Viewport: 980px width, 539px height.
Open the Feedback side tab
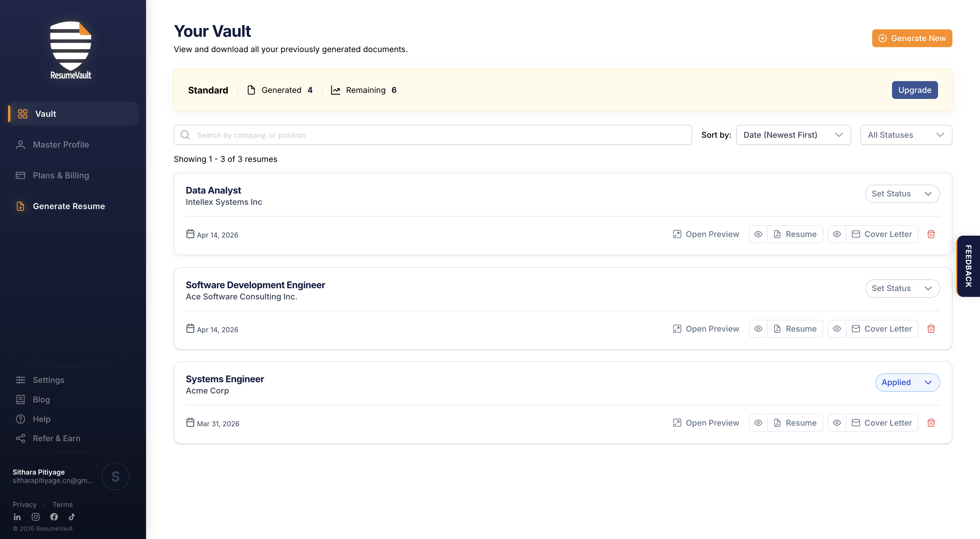point(968,266)
